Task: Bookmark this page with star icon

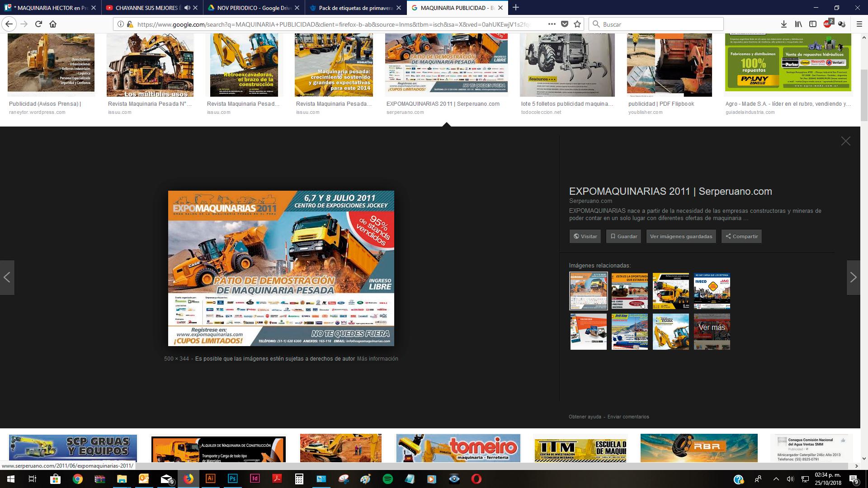Action: pos(577,24)
